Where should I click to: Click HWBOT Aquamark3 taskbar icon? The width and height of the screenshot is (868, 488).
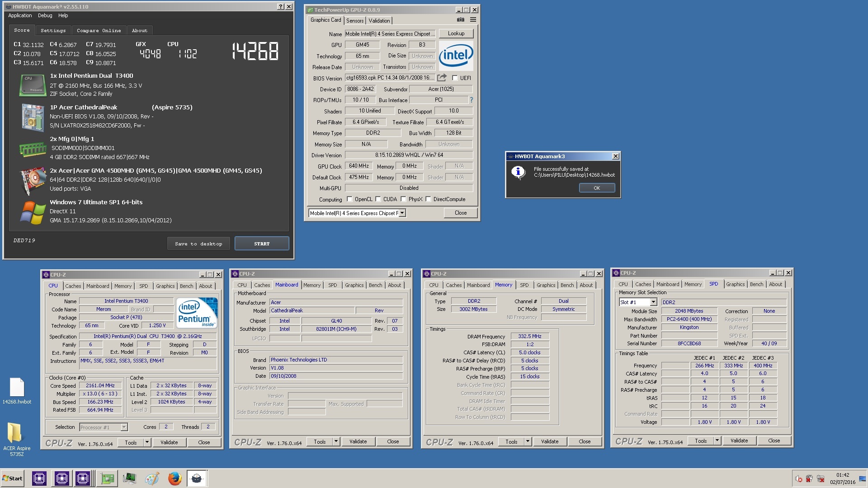[197, 478]
